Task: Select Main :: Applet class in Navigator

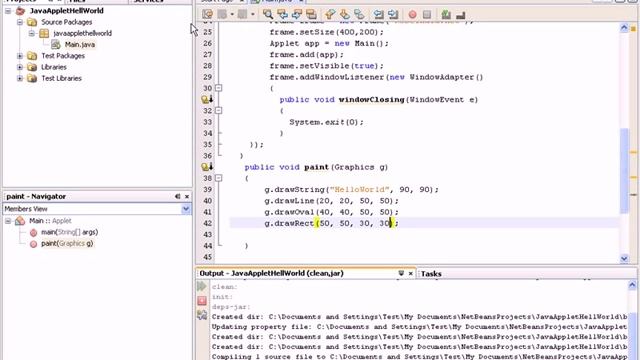Action: pyautogui.click(x=50, y=221)
